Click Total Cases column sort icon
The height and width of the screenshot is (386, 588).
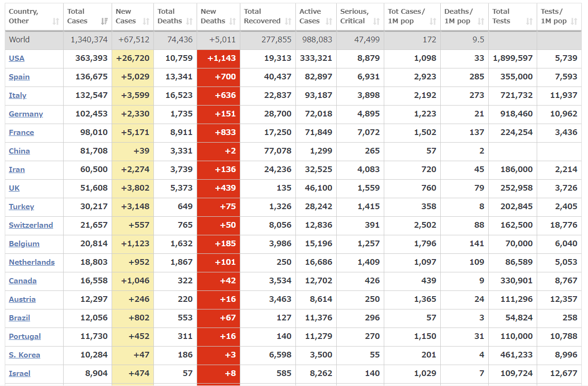pos(104,21)
